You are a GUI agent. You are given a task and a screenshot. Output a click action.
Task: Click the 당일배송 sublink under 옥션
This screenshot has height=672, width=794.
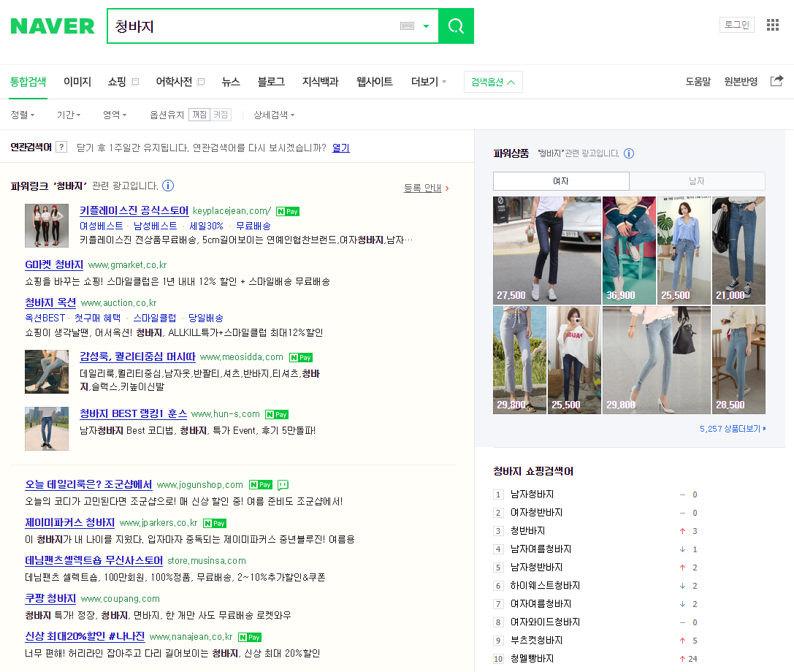(x=205, y=318)
